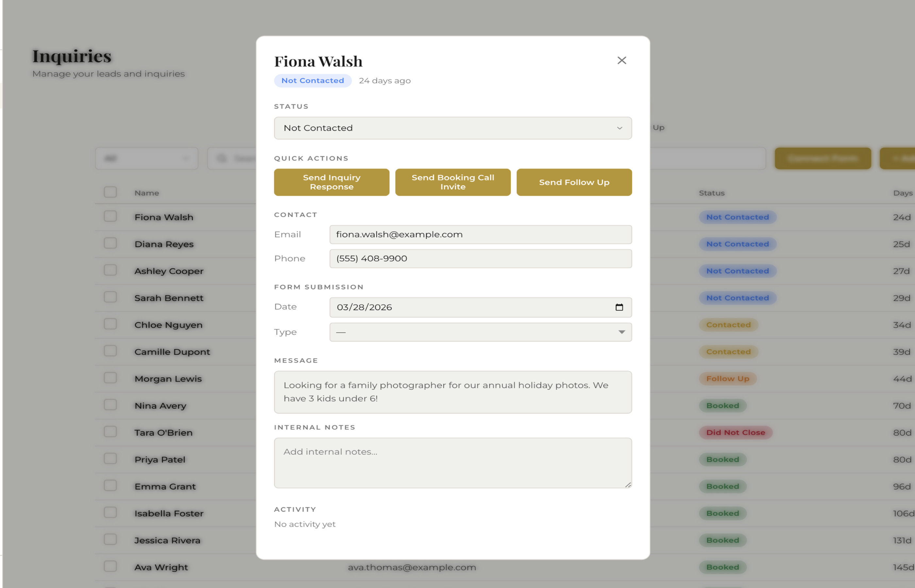The image size is (915, 588).
Task: Click the Did Not Close badge on Tara O'Brien's row
Action: pos(735,432)
